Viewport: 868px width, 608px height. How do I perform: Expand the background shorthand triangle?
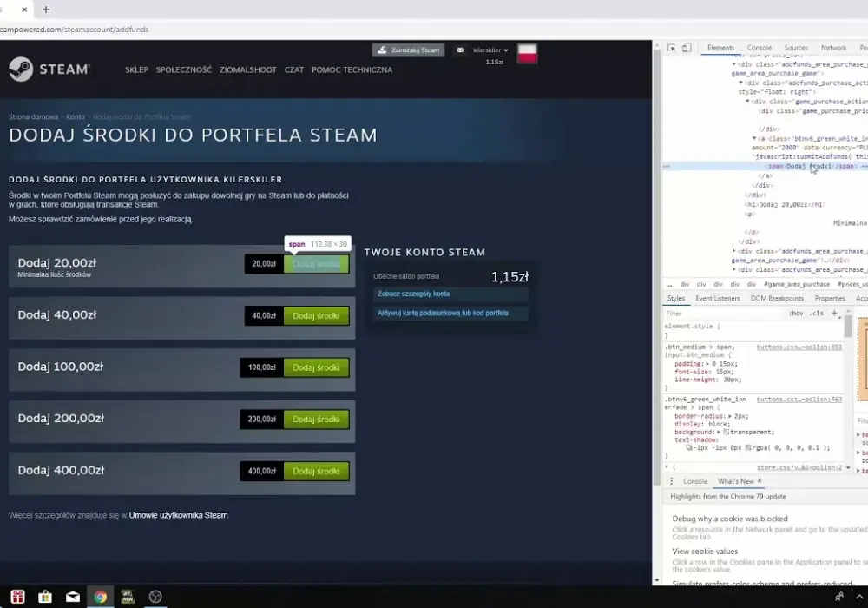pyautogui.click(x=719, y=432)
